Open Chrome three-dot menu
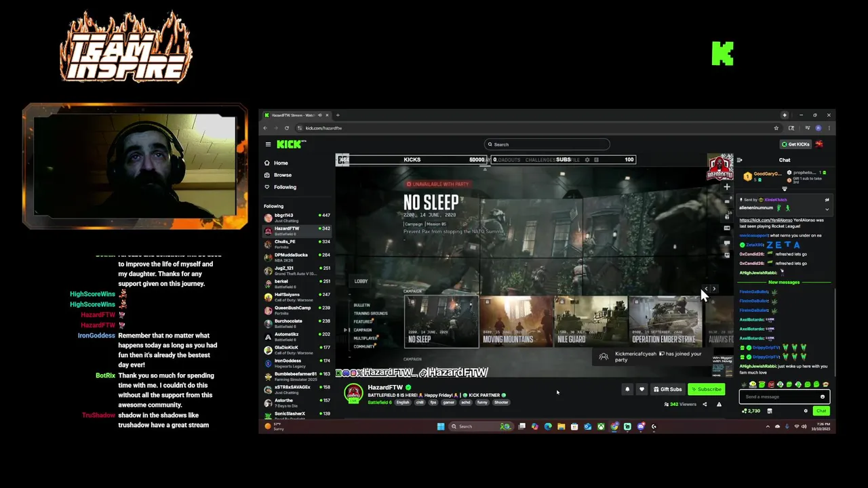The image size is (868, 488). point(829,128)
